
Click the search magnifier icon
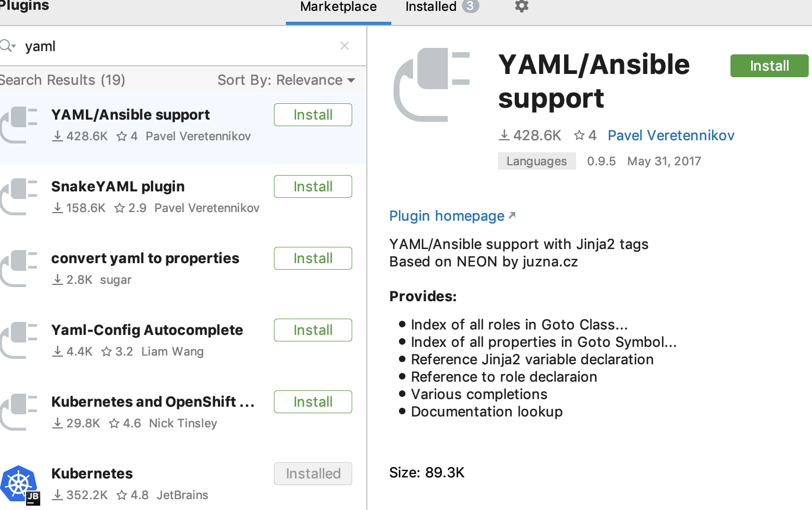click(5, 46)
